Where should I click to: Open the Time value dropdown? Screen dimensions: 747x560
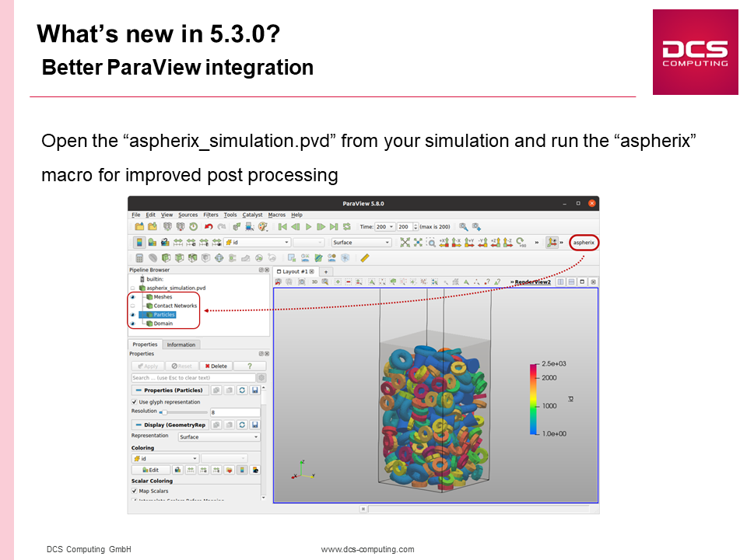(x=384, y=226)
